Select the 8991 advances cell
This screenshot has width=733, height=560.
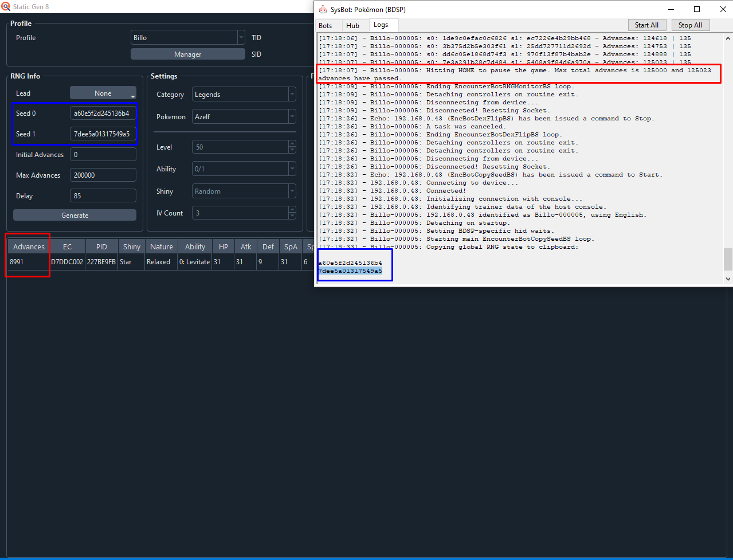click(x=29, y=262)
